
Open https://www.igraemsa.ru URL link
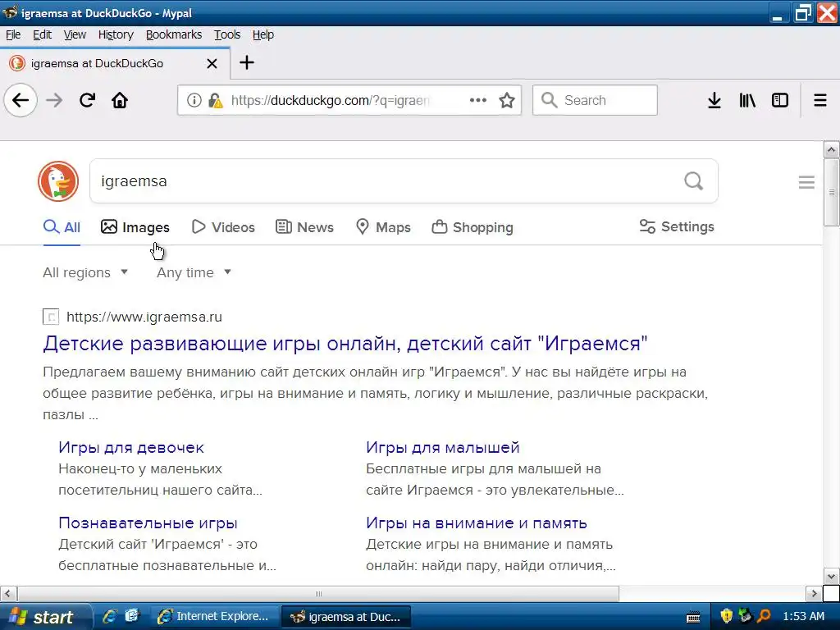(x=144, y=317)
